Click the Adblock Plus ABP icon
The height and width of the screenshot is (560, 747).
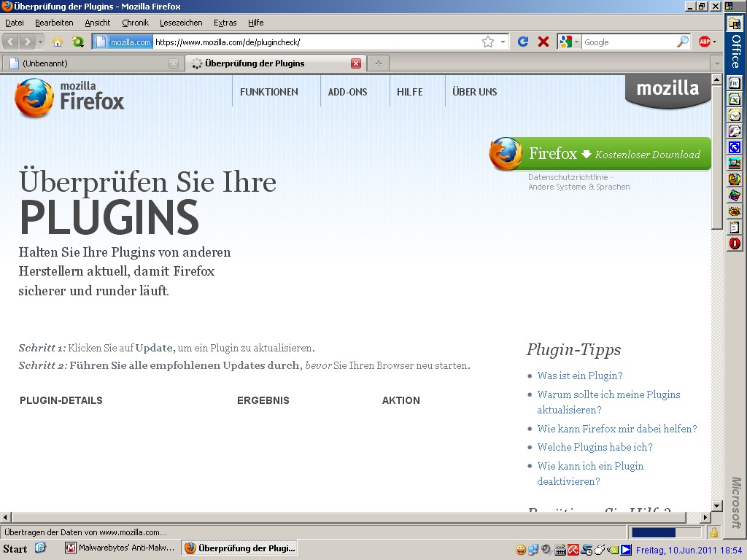click(704, 42)
